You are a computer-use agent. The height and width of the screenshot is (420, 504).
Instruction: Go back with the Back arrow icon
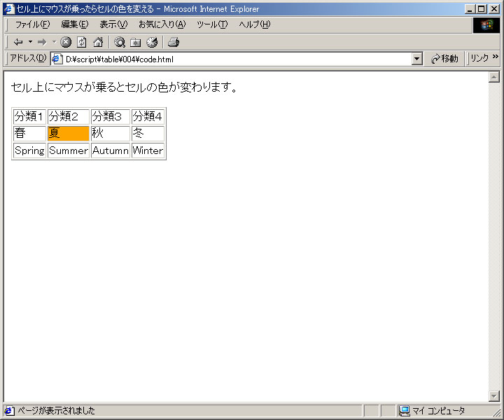tap(18, 42)
